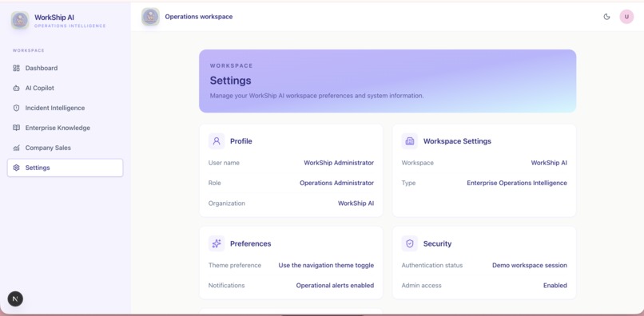Click the WorkShip AI logo in sidebar

[20, 20]
